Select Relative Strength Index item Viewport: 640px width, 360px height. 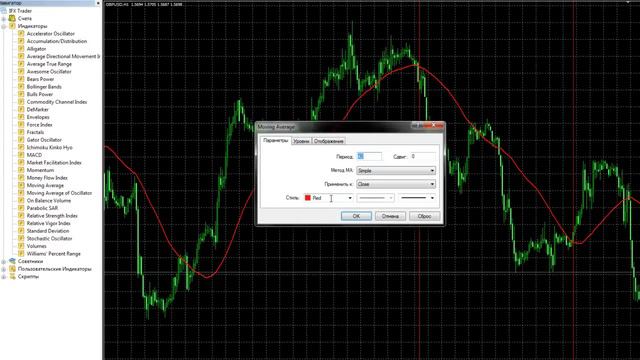(52, 216)
